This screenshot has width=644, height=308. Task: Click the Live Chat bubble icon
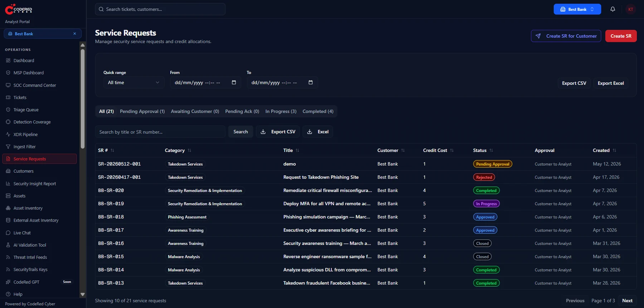8,233
